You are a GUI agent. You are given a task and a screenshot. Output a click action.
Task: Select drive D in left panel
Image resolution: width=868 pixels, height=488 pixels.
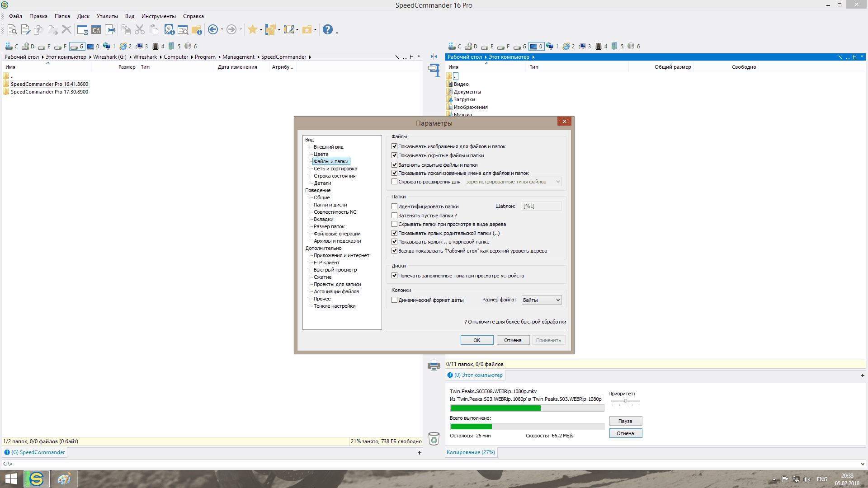click(28, 46)
